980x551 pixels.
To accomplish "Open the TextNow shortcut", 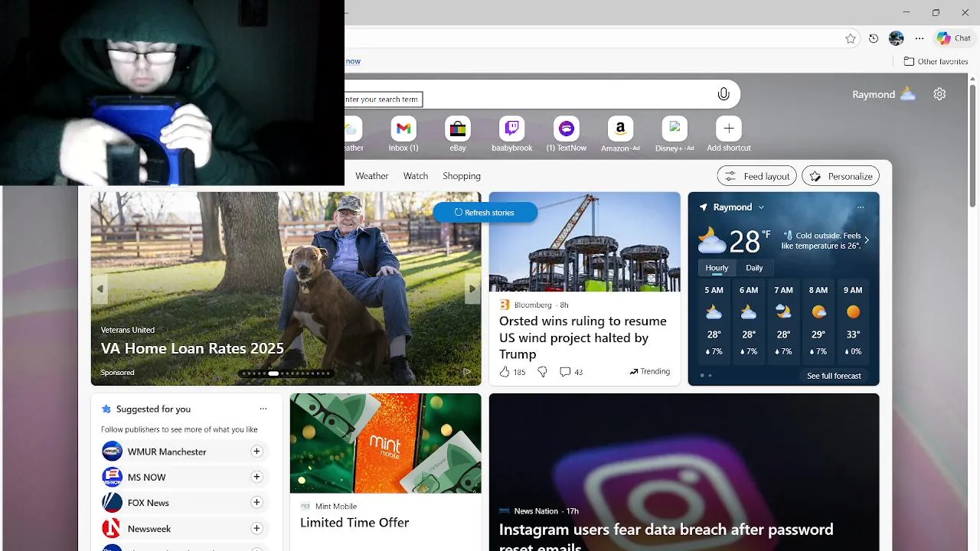I will [x=567, y=135].
